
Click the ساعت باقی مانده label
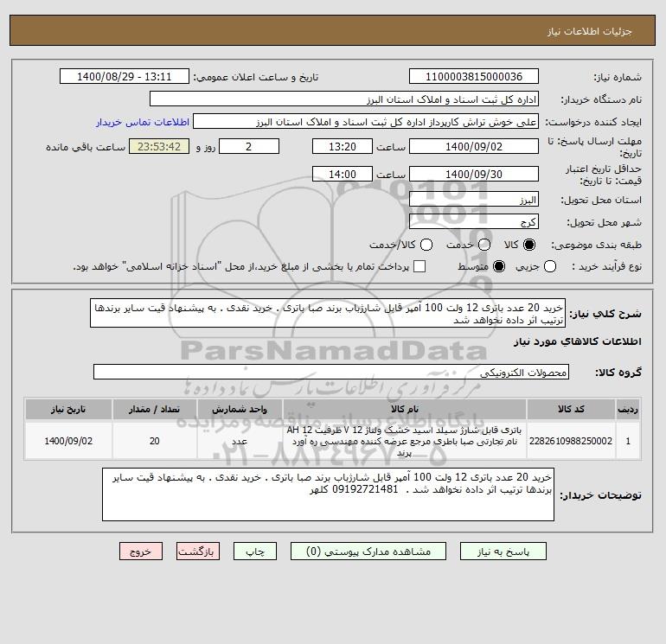click(x=86, y=147)
